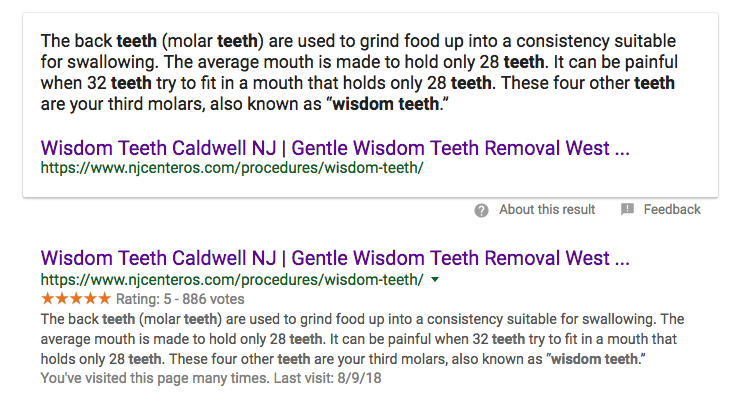The height and width of the screenshot is (395, 741).
Task: Click the middle orange rating star
Action: click(x=76, y=298)
